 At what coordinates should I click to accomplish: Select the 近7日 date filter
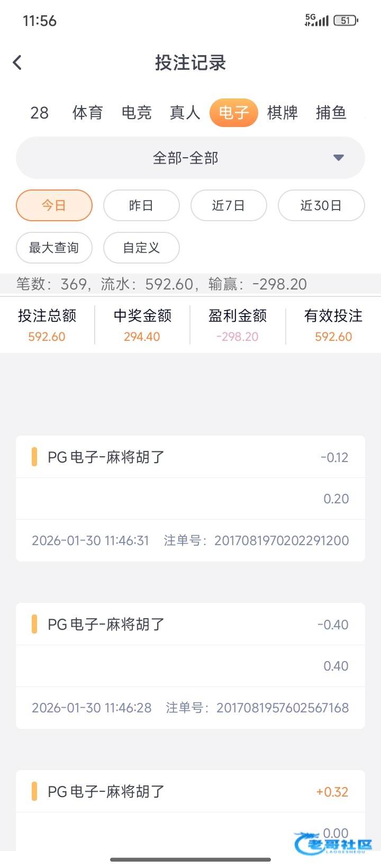point(229,205)
